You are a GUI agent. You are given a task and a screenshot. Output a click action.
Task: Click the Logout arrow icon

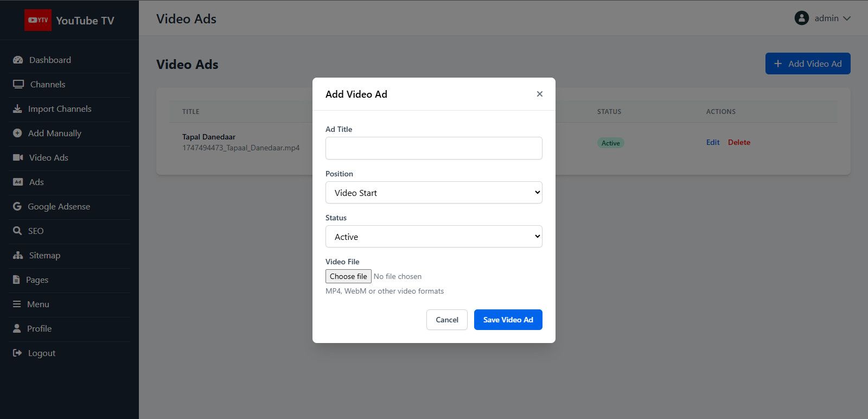(x=17, y=353)
